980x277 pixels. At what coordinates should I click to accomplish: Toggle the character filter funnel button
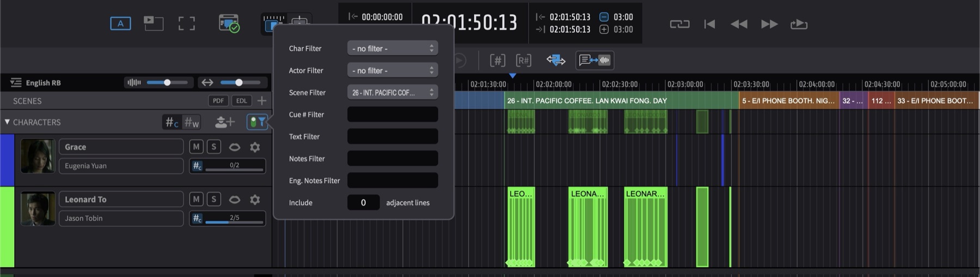click(x=257, y=122)
